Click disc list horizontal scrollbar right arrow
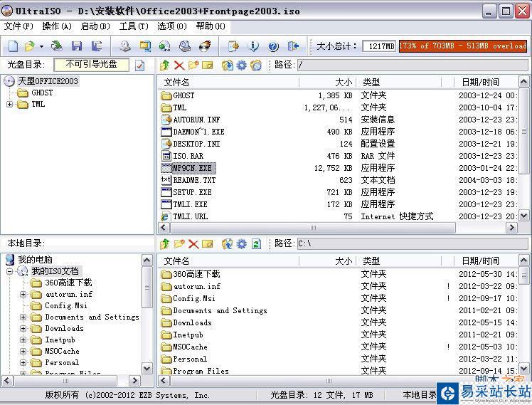The height and width of the screenshot is (405, 532). (511, 228)
